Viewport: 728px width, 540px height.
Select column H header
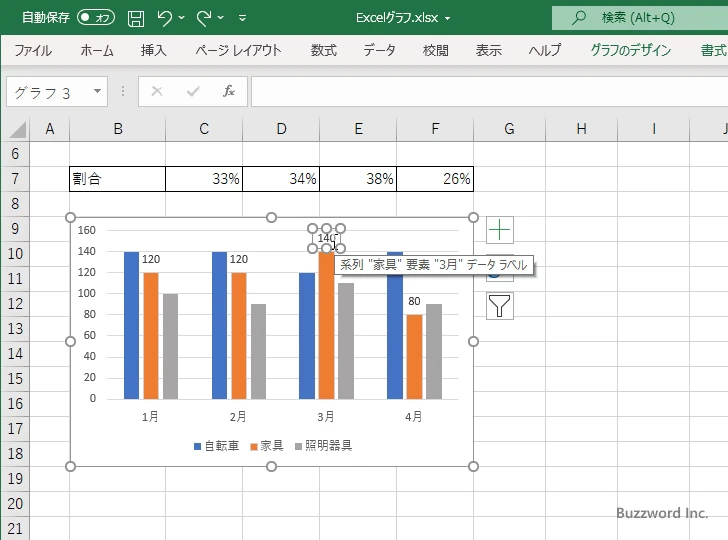[581, 129]
